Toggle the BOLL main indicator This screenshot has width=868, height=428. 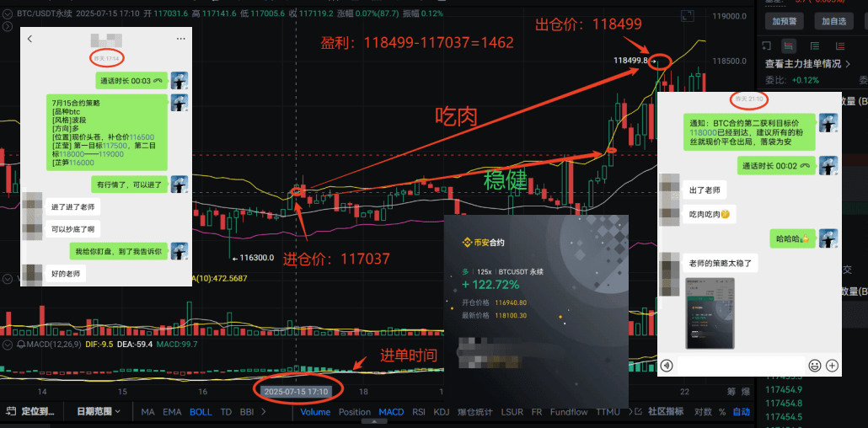(x=201, y=412)
